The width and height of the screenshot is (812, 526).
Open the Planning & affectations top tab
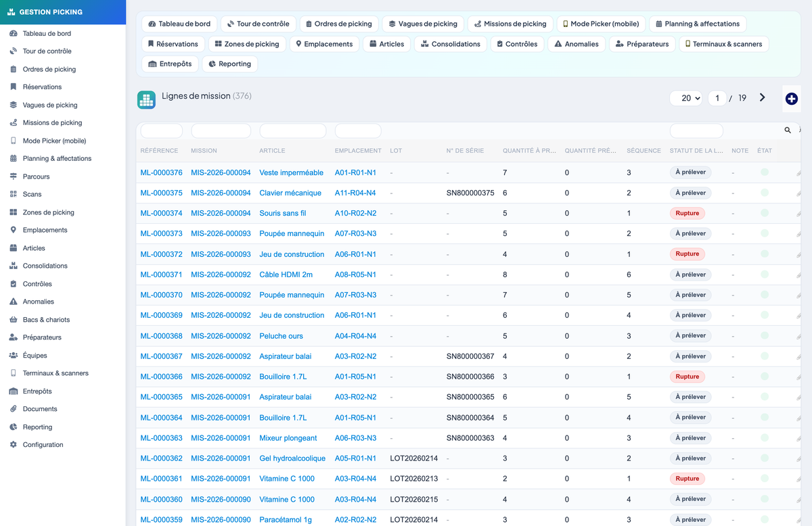click(x=698, y=24)
